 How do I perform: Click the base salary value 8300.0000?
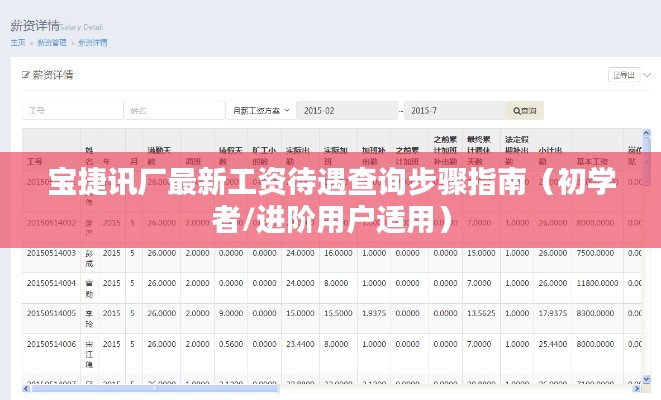click(x=595, y=313)
